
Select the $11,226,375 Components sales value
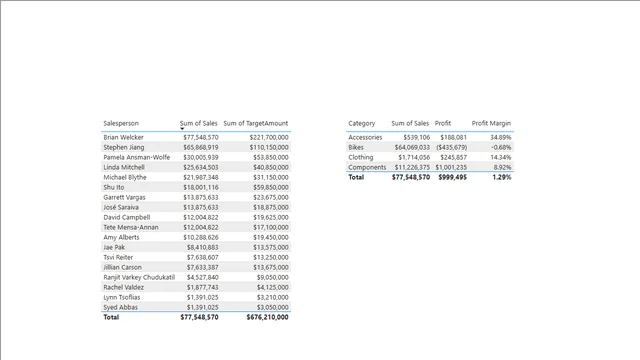(412, 167)
